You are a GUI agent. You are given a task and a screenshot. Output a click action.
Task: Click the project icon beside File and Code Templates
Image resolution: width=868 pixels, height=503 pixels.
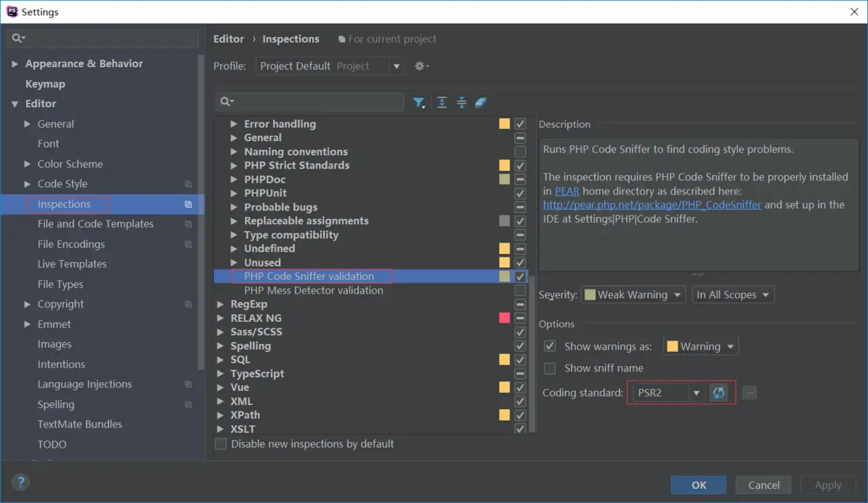pos(188,224)
